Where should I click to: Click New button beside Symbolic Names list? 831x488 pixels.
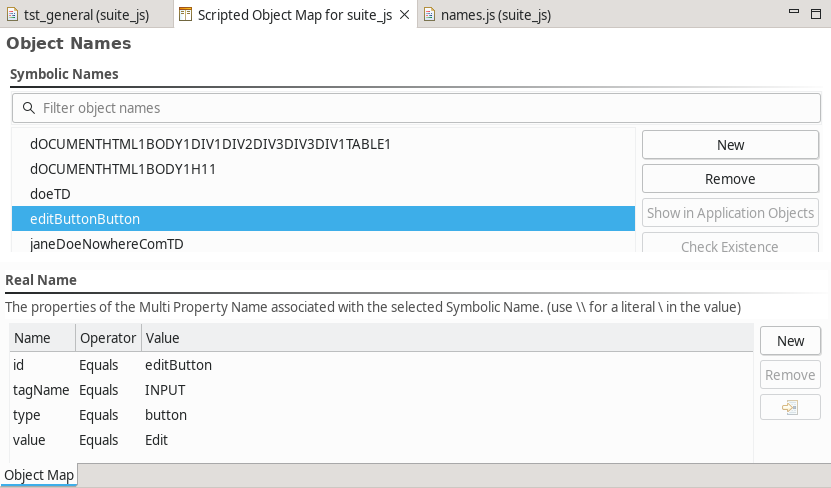point(730,145)
